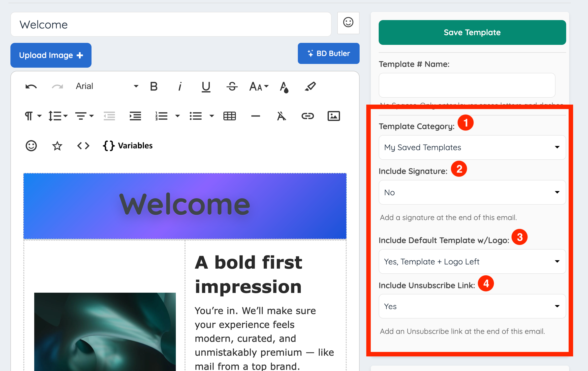The width and height of the screenshot is (588, 371).
Task: Apply strikethrough formatting
Action: tap(232, 86)
